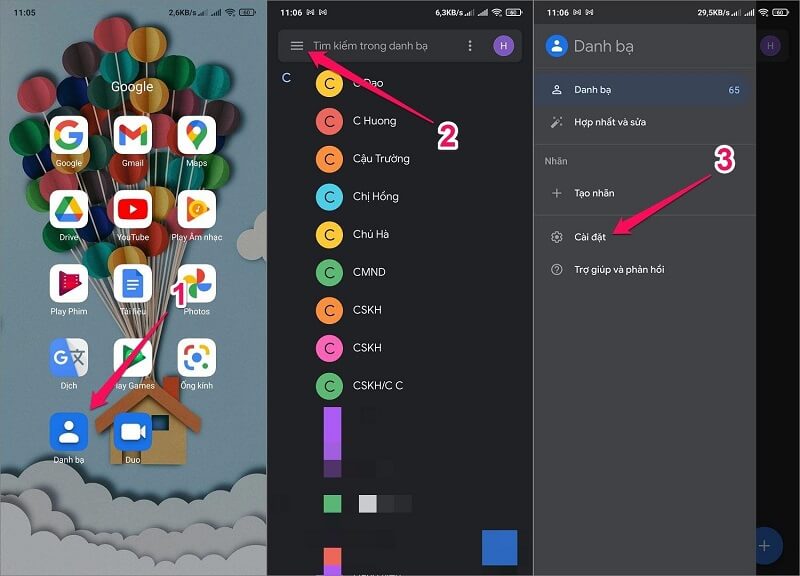Select the Cài đặt settings item
This screenshot has height=576, width=800.
click(x=590, y=237)
